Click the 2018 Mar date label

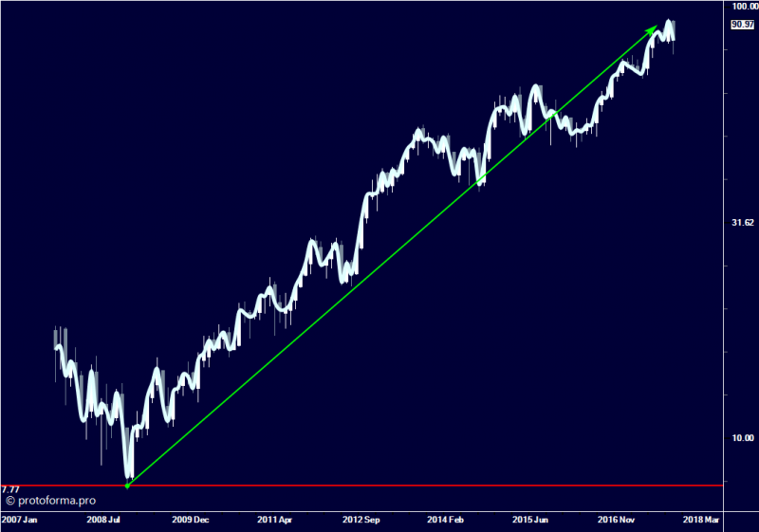click(701, 521)
